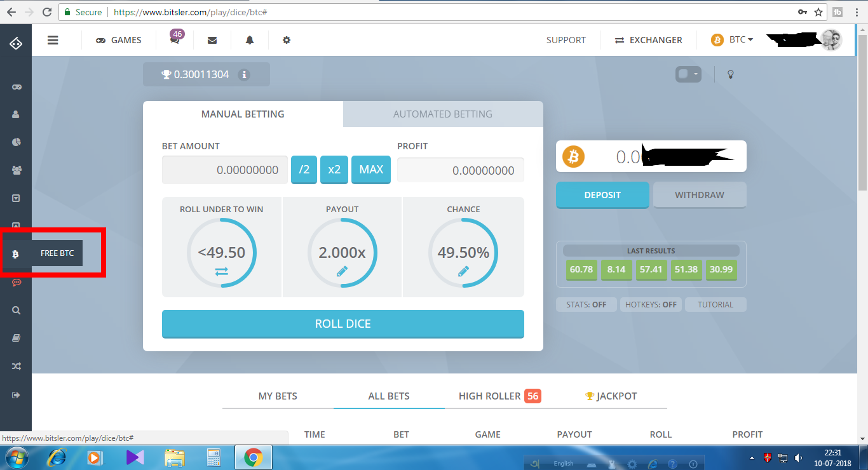Screen dimensions: 868x470
Task: Click the Withdraw button
Action: tap(700, 195)
